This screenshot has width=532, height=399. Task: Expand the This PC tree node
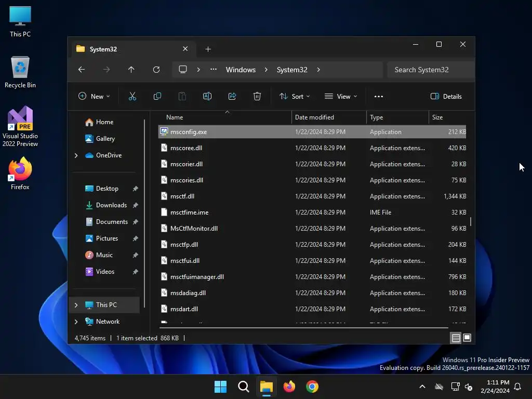[x=76, y=305]
